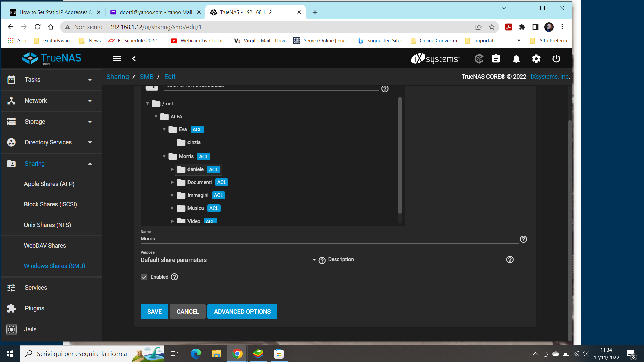Open the Jails sidebar item

click(x=51, y=329)
